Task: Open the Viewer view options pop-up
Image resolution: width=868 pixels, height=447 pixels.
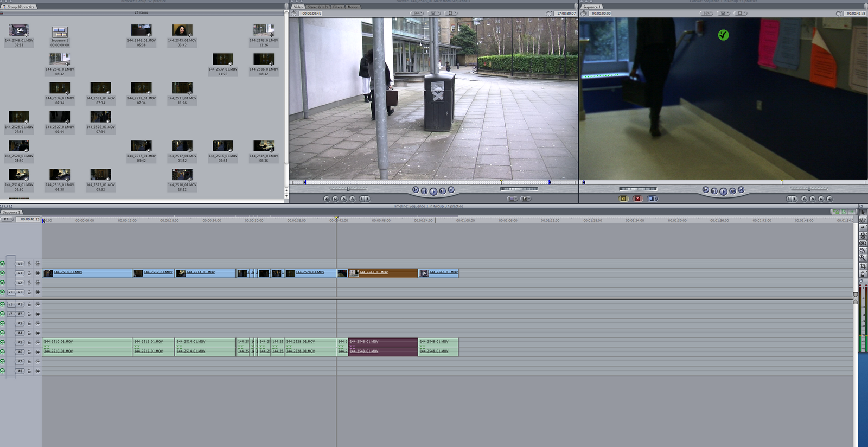Action: click(x=450, y=13)
